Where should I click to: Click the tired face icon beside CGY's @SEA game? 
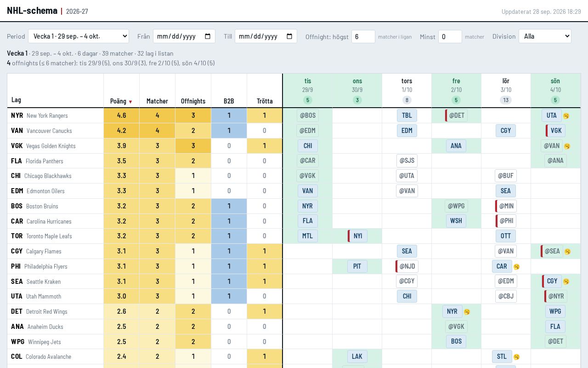(x=567, y=252)
